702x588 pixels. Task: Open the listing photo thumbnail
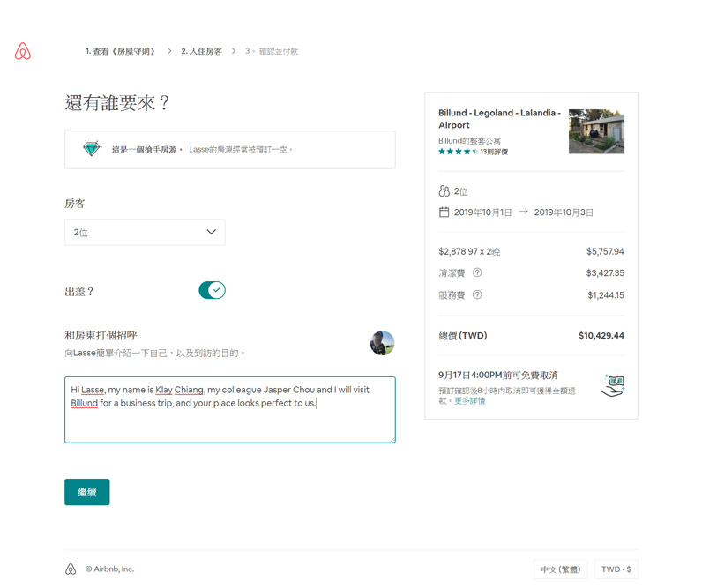point(596,131)
